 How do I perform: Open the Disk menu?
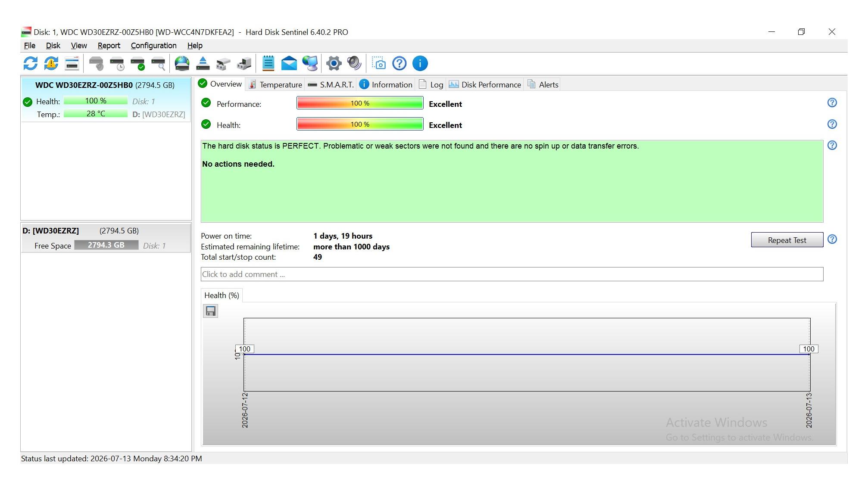coord(53,46)
